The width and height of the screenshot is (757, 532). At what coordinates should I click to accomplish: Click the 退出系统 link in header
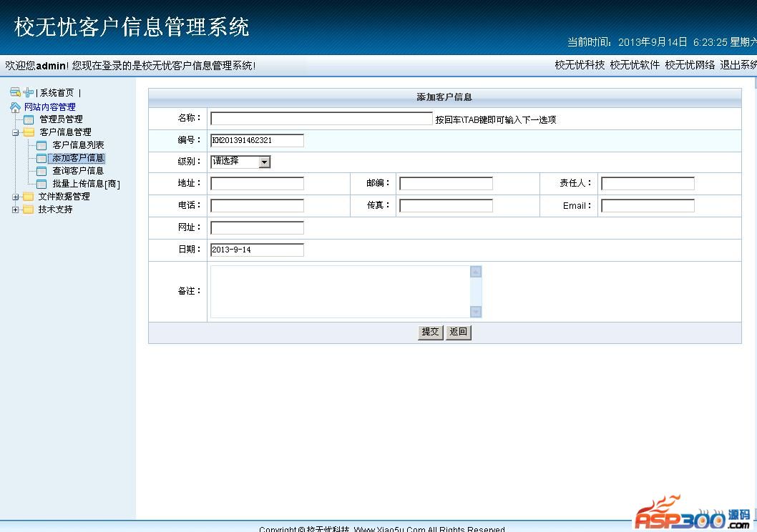click(738, 65)
